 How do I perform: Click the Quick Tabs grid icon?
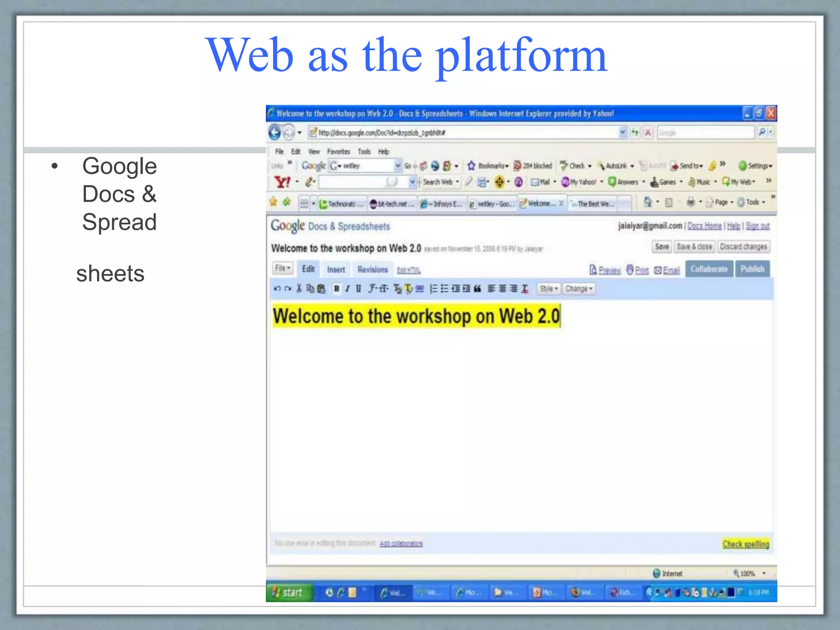tap(304, 203)
